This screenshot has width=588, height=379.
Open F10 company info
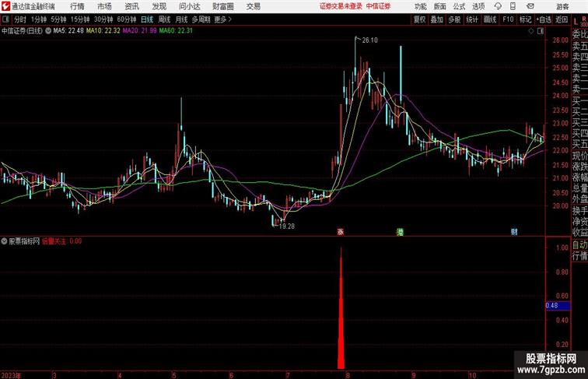click(x=508, y=19)
